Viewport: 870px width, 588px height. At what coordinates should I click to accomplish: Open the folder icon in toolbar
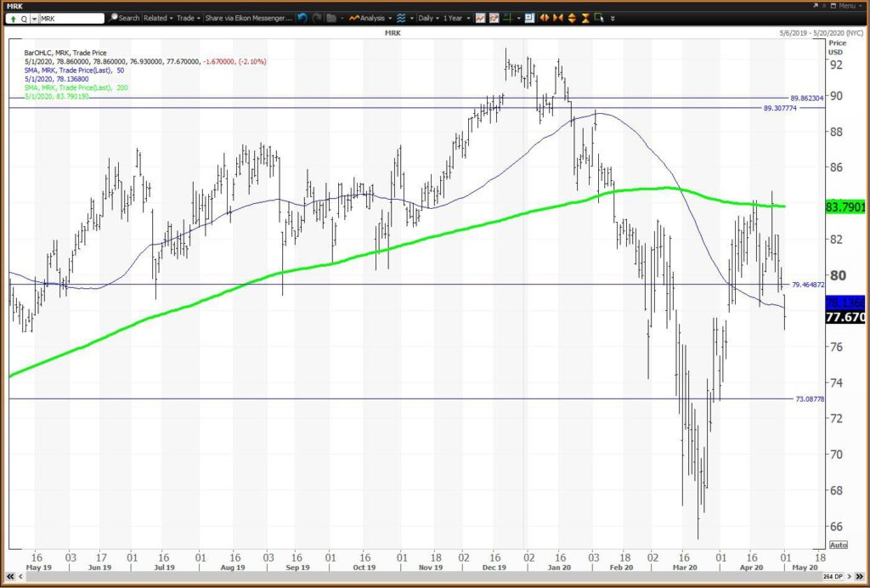point(332,19)
